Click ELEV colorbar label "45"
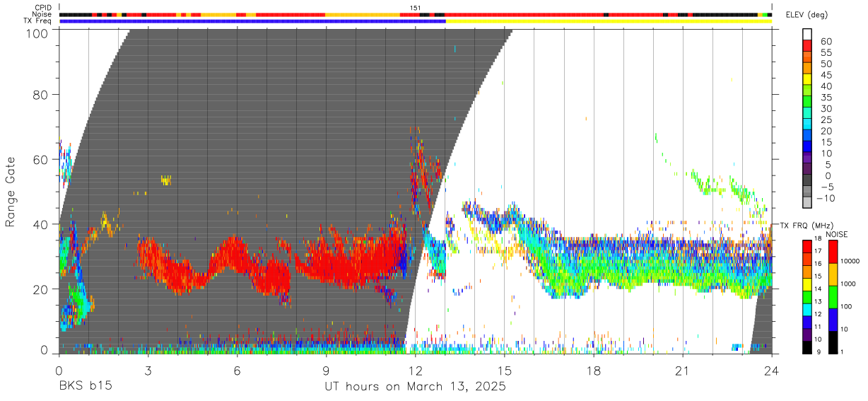The width and height of the screenshot is (868, 401). [x=826, y=75]
